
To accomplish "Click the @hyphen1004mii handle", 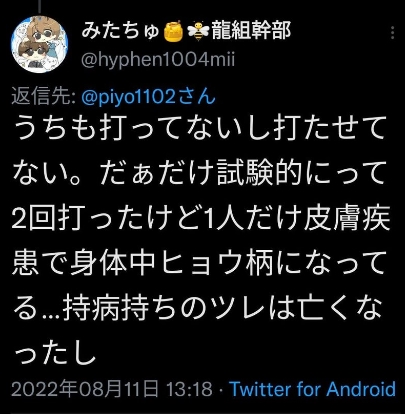I will pyautogui.click(x=158, y=60).
